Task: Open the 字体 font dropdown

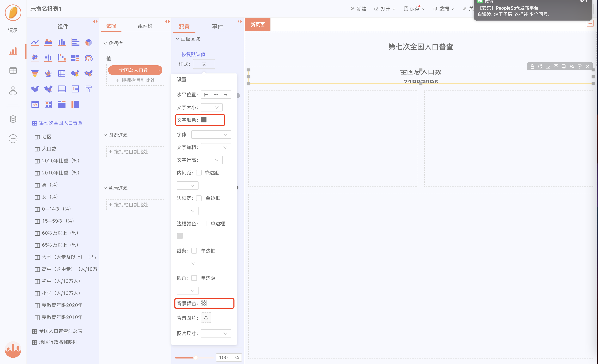Action: tap(211, 135)
